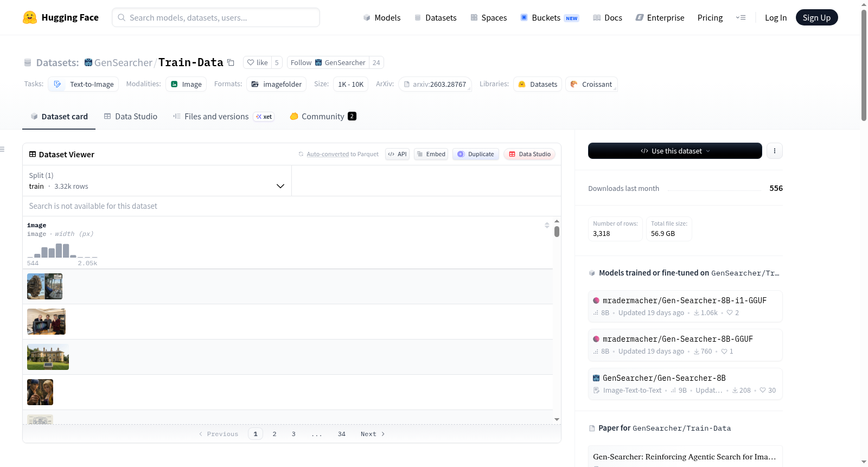The height and width of the screenshot is (467, 868).
Task: Click the xet badge on Files tab
Action: pos(264,117)
